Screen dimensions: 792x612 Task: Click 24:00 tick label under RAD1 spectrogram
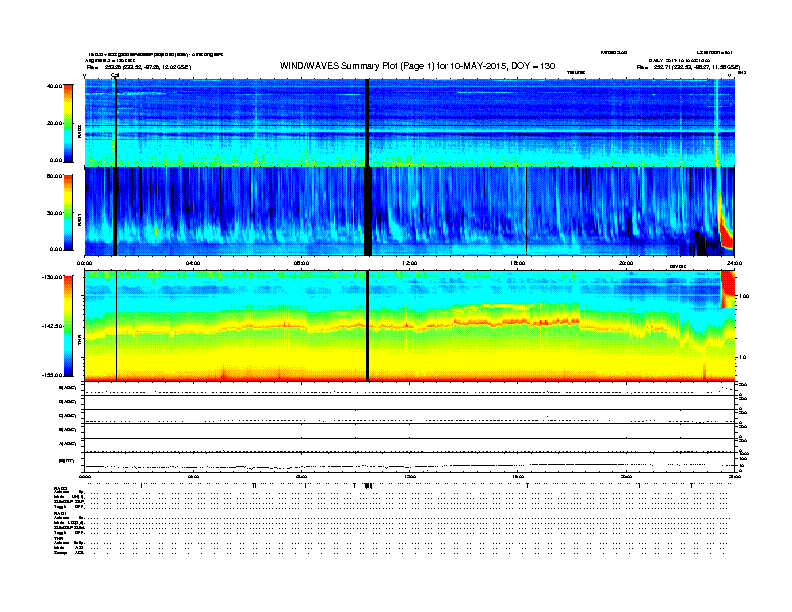734,263
